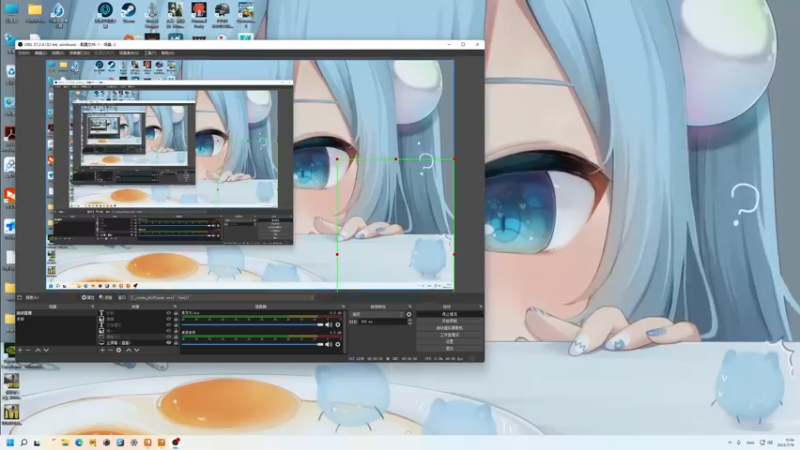800x450 pixels.
Task: Hide the fourth source in Sources list
Action: [169, 331]
